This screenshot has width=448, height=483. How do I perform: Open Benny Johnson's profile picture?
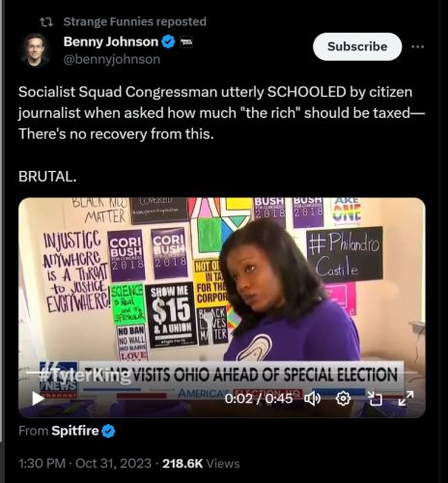pos(35,50)
